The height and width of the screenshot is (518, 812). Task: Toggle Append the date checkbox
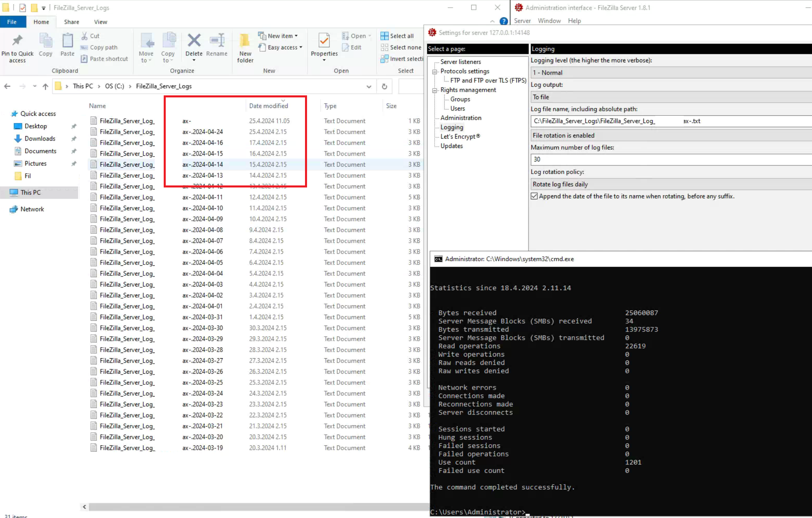[534, 196]
